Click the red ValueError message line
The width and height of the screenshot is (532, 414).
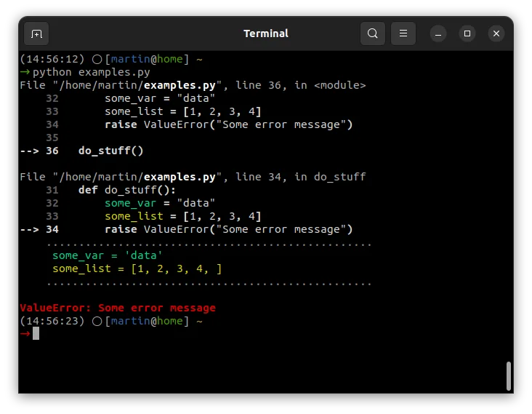[118, 308]
